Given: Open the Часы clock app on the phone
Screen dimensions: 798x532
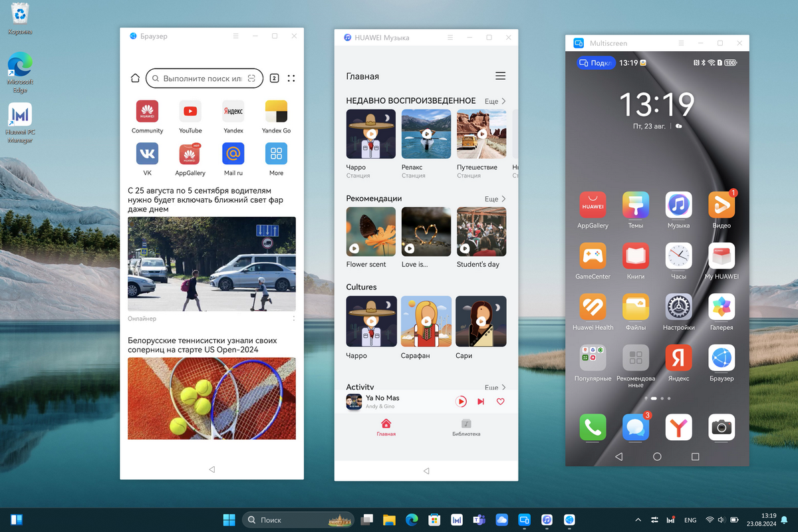Looking at the screenshot, I should [678, 255].
